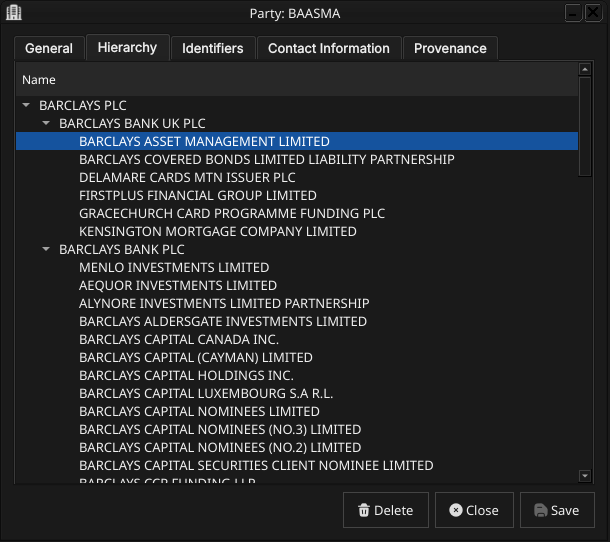Open the Identifiers tab
The image size is (610, 542).
213,48
